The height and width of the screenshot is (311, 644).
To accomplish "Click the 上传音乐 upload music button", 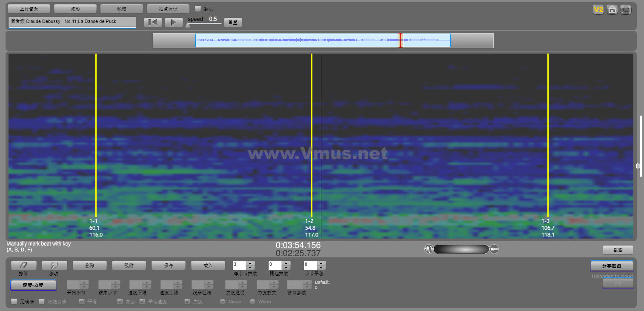I will click(x=29, y=9).
